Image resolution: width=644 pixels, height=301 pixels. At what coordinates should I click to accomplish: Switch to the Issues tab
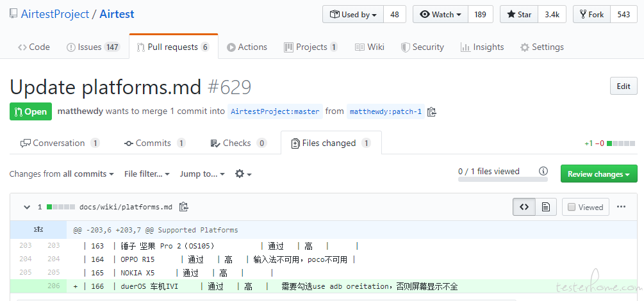click(93, 47)
